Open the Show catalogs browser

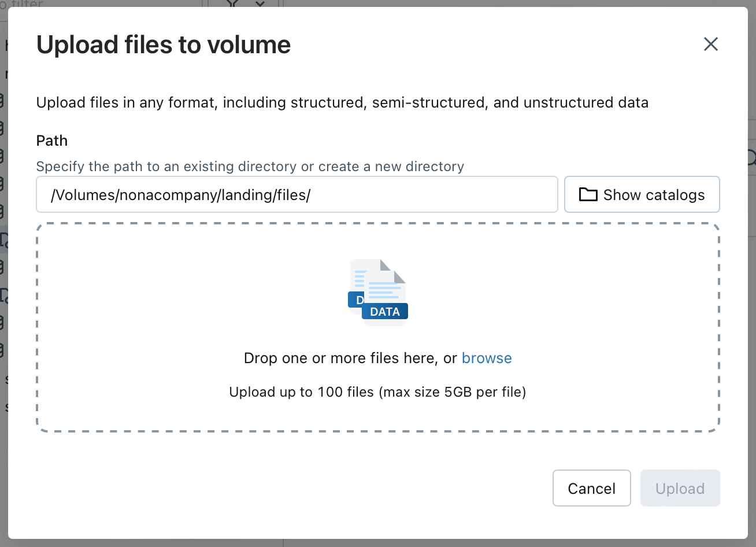pyautogui.click(x=642, y=195)
